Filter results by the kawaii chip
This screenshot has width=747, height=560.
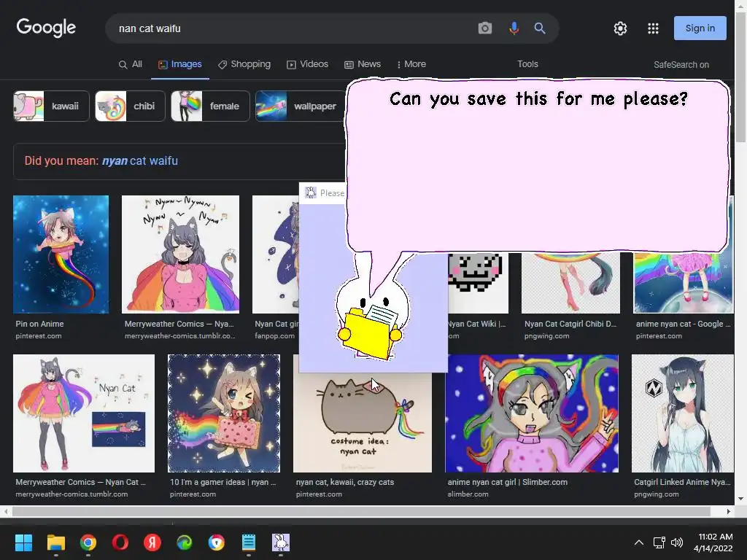[52, 106]
